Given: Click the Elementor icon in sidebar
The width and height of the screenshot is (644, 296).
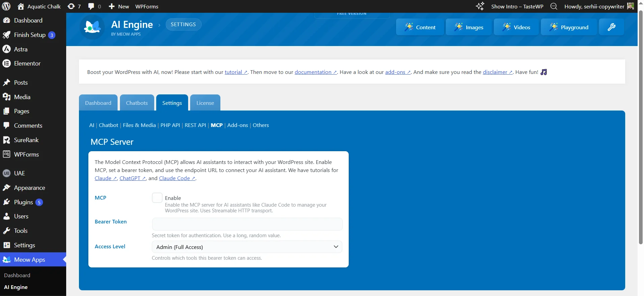Looking at the screenshot, I should pos(7,64).
